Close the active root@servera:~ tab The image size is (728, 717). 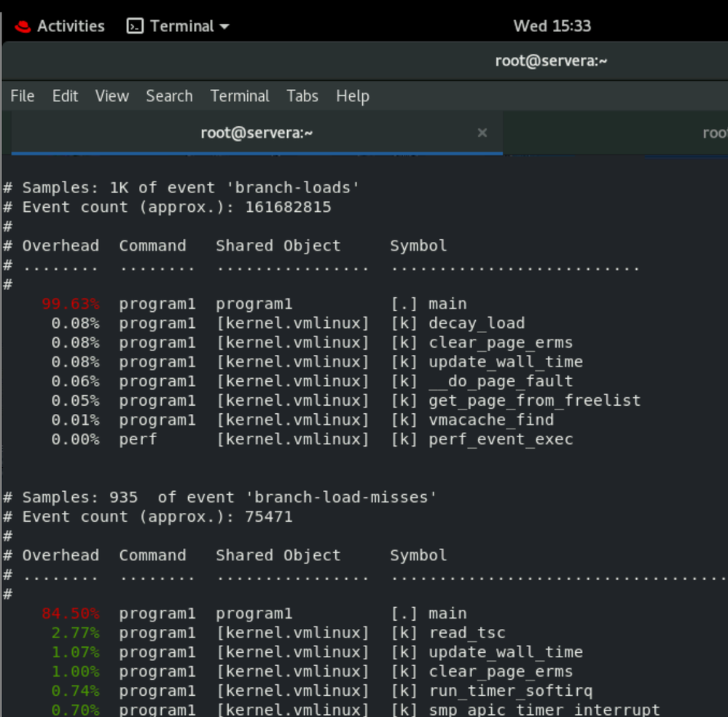[x=482, y=133]
